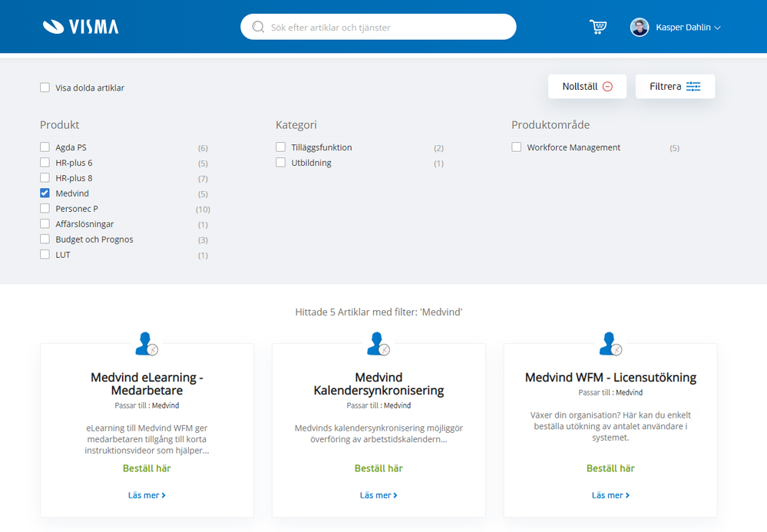Focus the article search field
This screenshot has width=767, height=532.
point(378,27)
